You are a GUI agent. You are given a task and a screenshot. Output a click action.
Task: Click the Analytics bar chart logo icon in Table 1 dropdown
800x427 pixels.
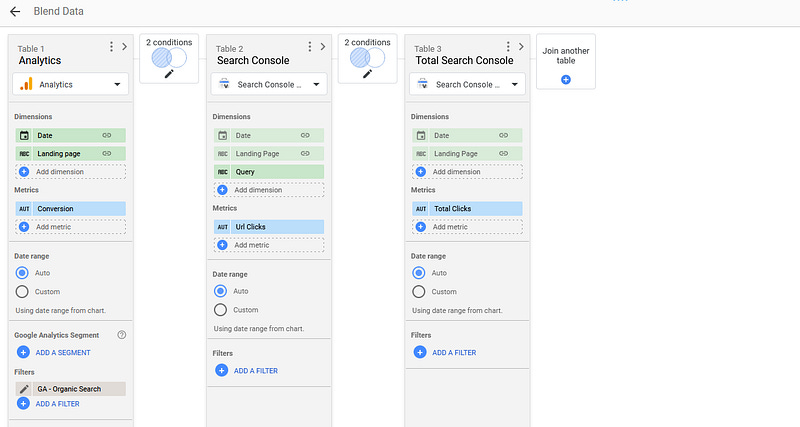26,84
